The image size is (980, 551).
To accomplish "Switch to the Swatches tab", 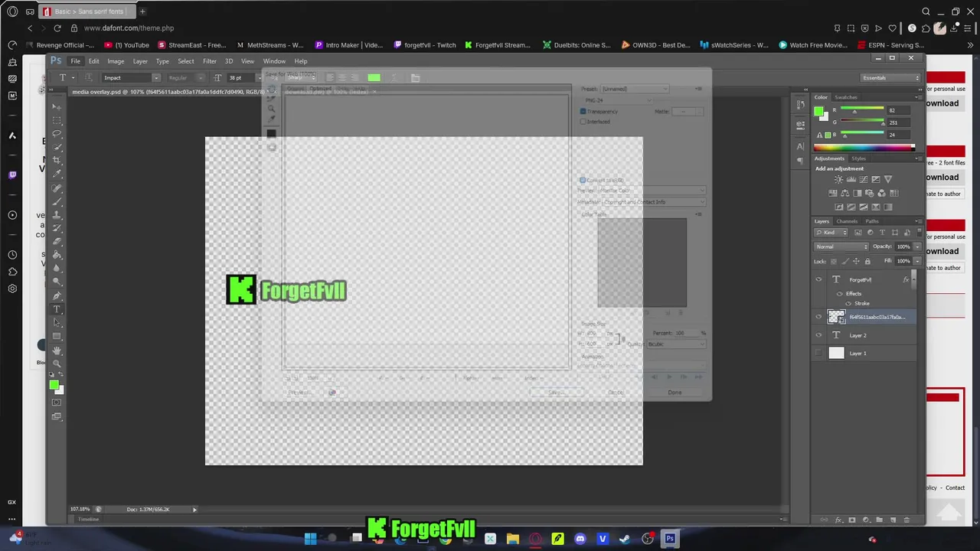I will click(846, 97).
